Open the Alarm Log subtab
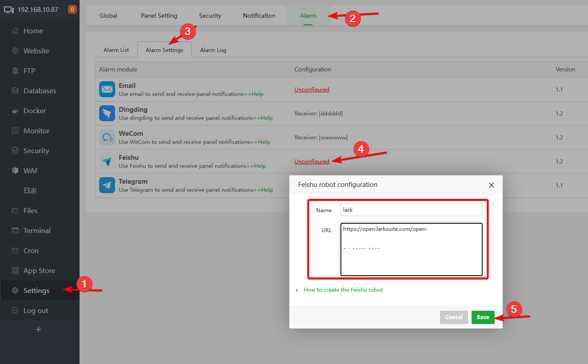 pyautogui.click(x=213, y=50)
